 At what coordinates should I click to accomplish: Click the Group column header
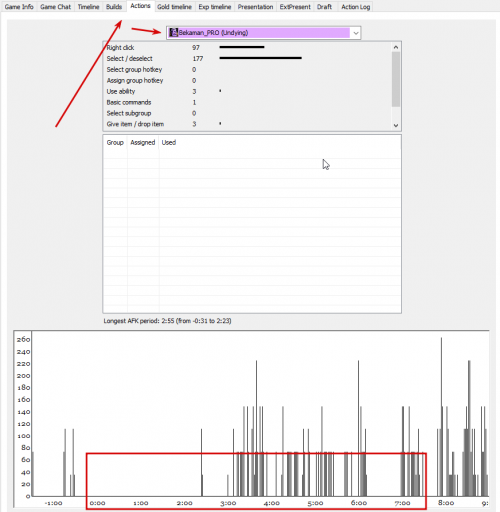pos(115,143)
